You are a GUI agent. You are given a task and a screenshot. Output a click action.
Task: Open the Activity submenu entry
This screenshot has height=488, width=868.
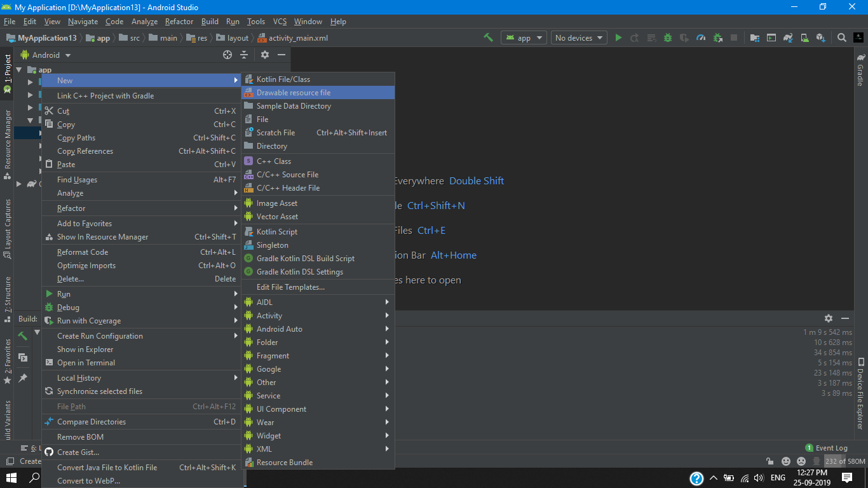[x=269, y=316]
